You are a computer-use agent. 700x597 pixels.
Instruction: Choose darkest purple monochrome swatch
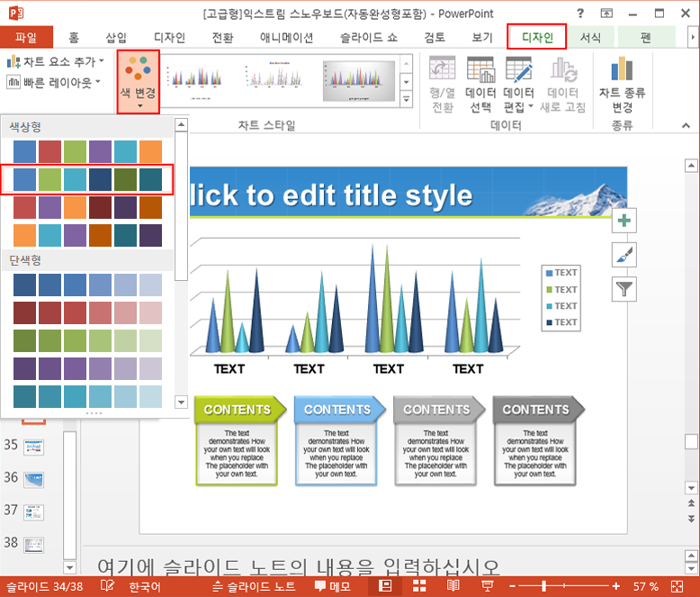pyautogui.click(x=24, y=368)
